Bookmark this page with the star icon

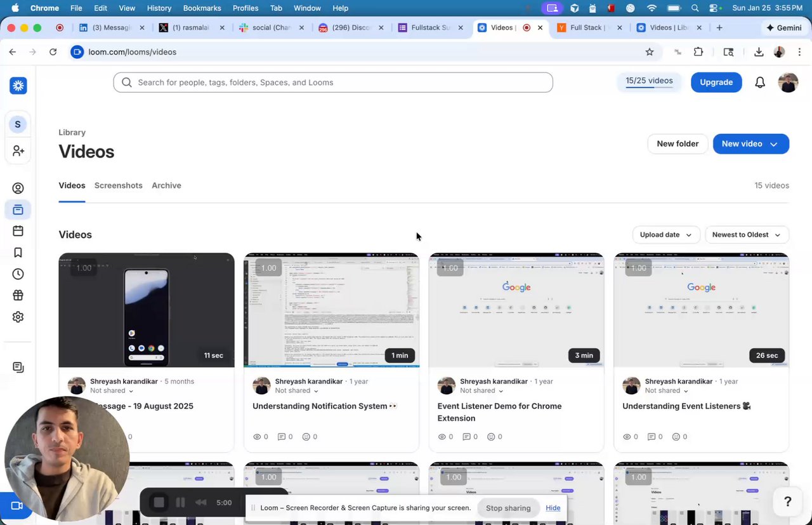click(x=650, y=52)
